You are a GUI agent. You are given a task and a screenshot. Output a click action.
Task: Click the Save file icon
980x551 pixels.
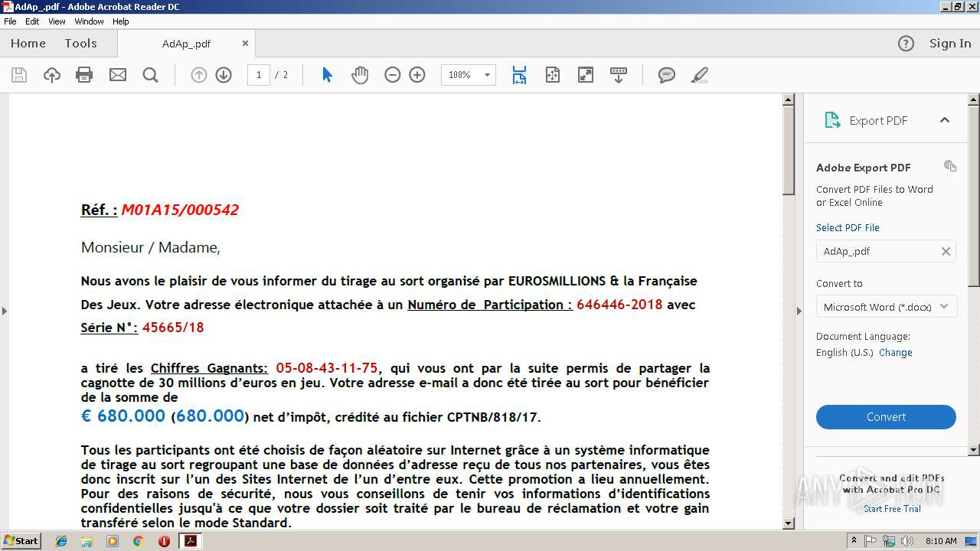19,75
